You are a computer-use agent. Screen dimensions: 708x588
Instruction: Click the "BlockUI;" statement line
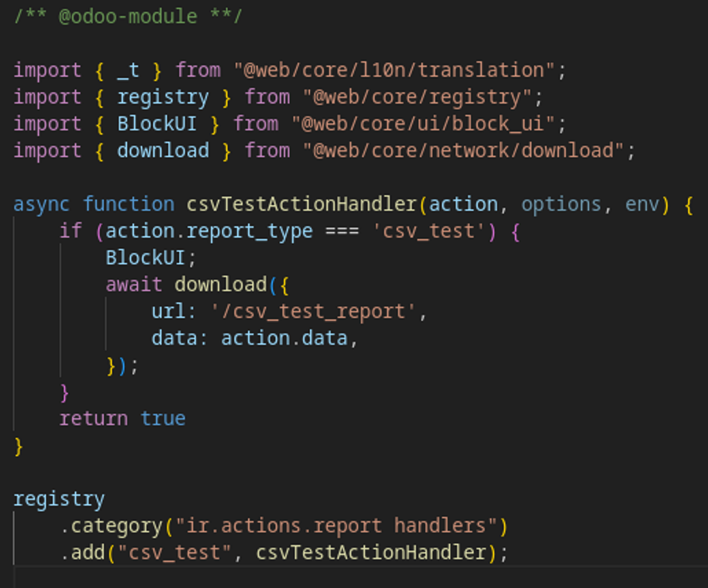coord(151,258)
